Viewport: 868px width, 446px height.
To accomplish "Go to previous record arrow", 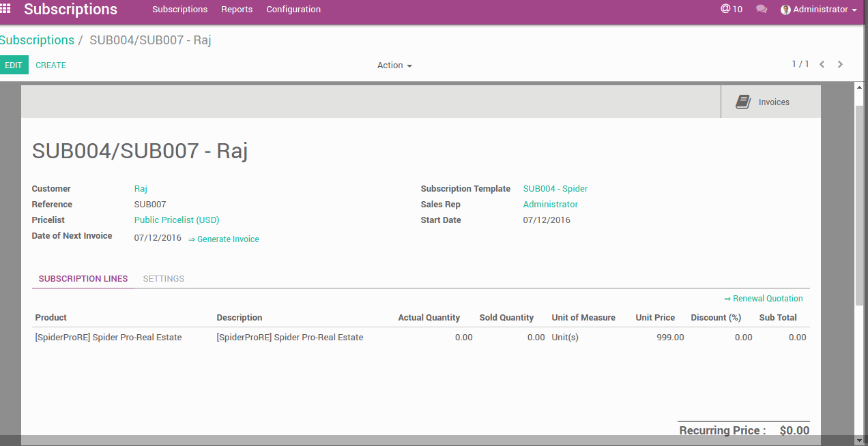I will (x=822, y=64).
